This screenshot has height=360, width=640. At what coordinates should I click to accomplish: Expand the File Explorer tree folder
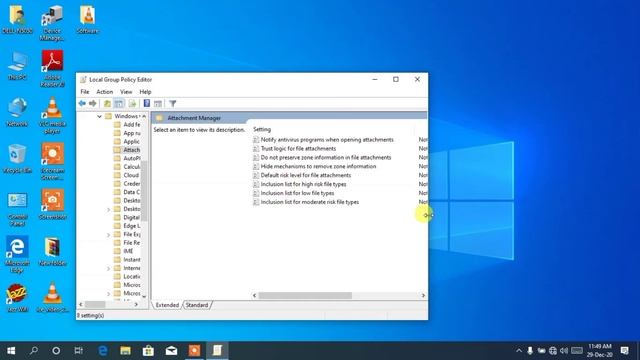109,235
